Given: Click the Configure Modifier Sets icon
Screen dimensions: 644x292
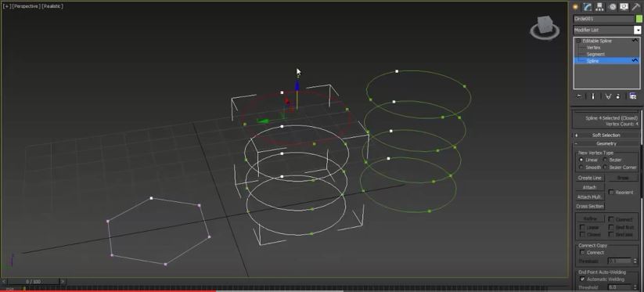Looking at the screenshot, I should coord(633,96).
